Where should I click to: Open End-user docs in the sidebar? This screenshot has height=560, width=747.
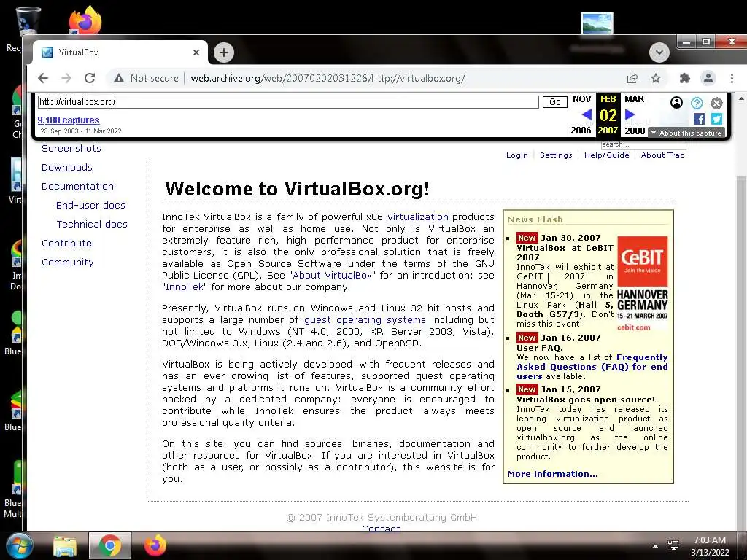pyautogui.click(x=90, y=205)
